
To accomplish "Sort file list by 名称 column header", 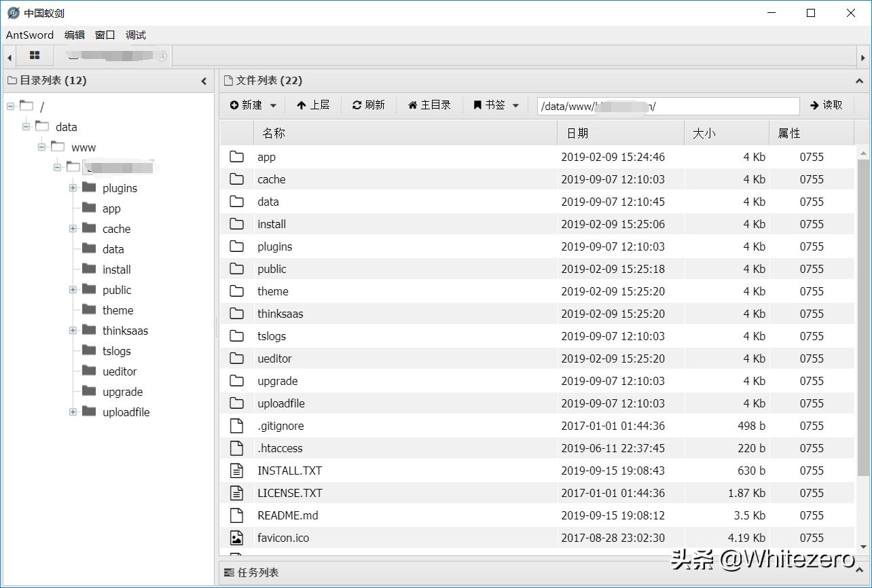I will click(405, 133).
